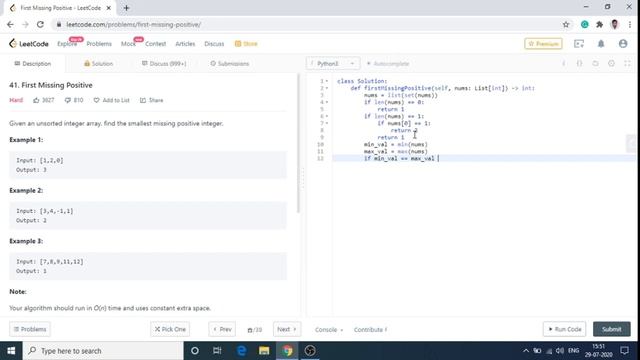The height and width of the screenshot is (360, 640).
Task: Click the Hard difficulty label
Action: [x=16, y=100]
